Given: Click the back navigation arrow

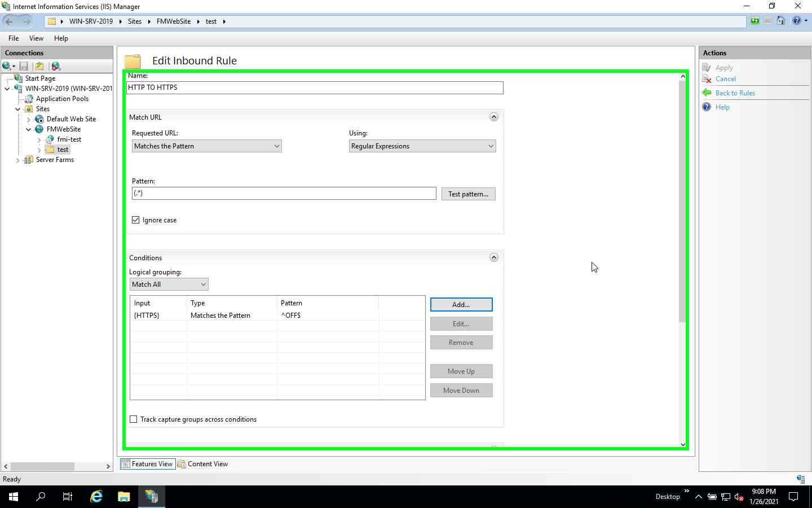Looking at the screenshot, I should tap(9, 21).
